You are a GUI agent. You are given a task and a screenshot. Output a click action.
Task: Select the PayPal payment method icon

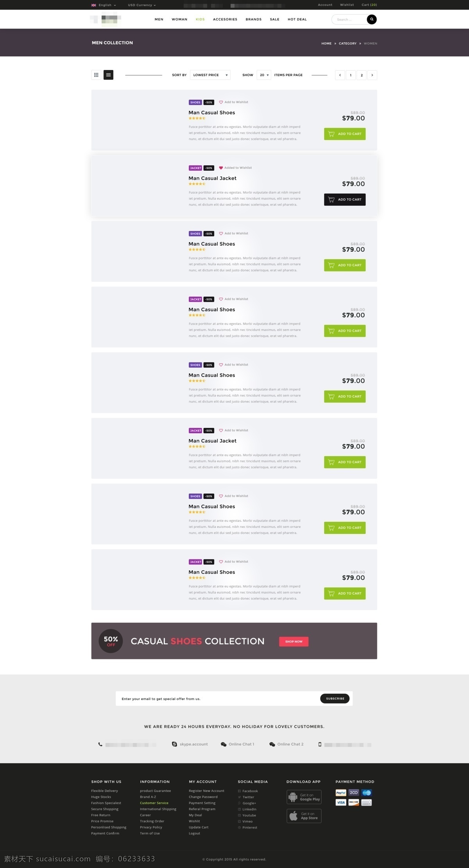(x=341, y=793)
